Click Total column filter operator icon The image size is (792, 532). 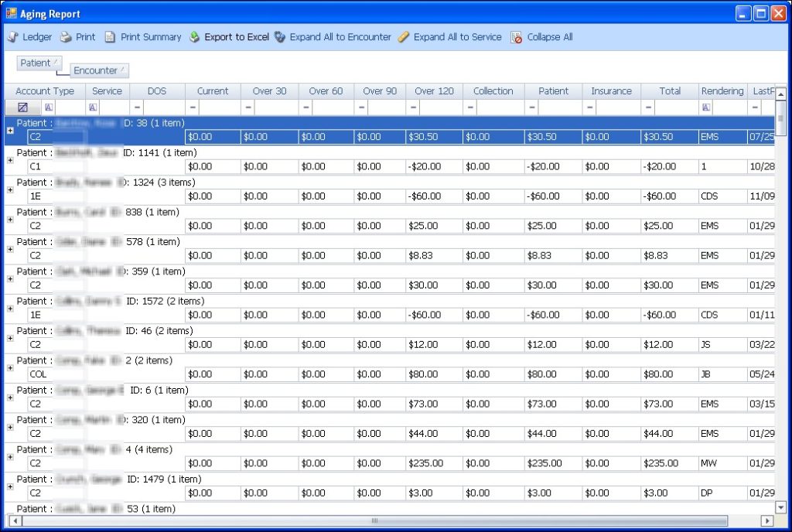pyautogui.click(x=649, y=107)
